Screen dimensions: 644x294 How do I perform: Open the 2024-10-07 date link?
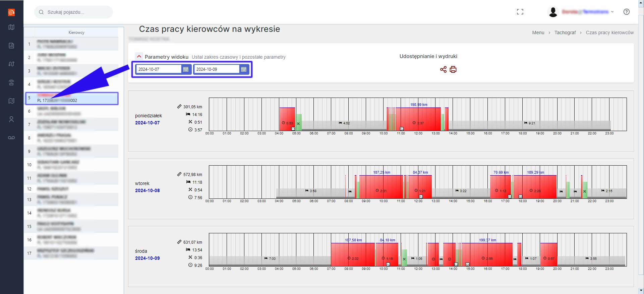(147, 123)
